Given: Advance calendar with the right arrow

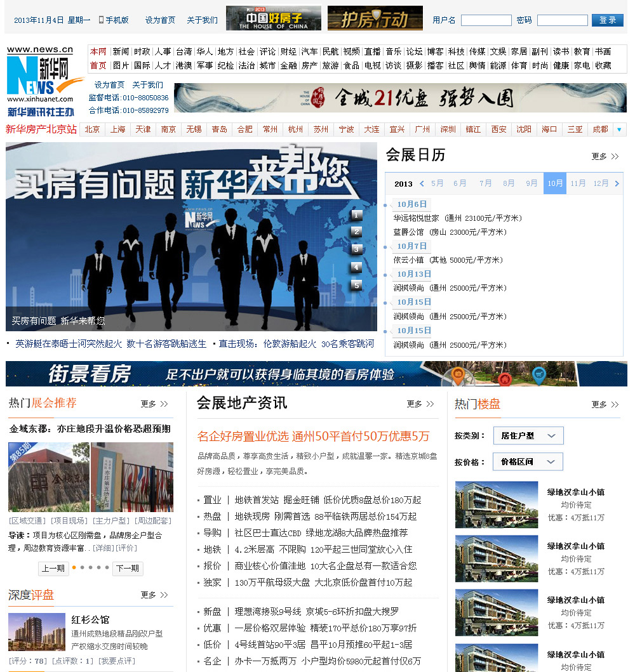Looking at the screenshot, I should click(617, 183).
